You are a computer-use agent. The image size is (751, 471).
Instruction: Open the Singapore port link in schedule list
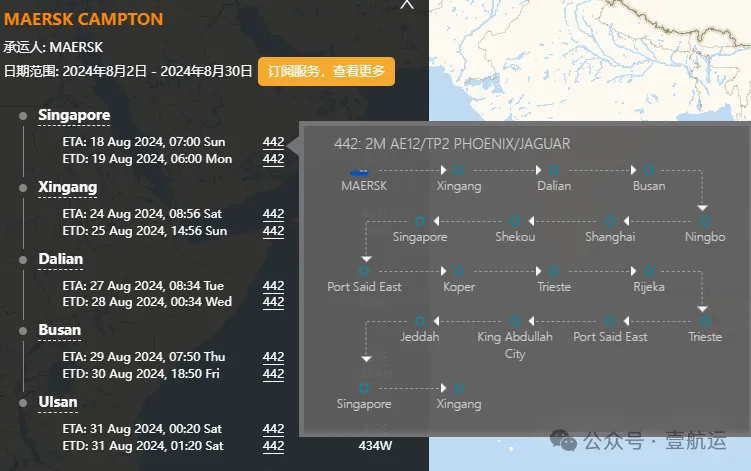[74, 115]
